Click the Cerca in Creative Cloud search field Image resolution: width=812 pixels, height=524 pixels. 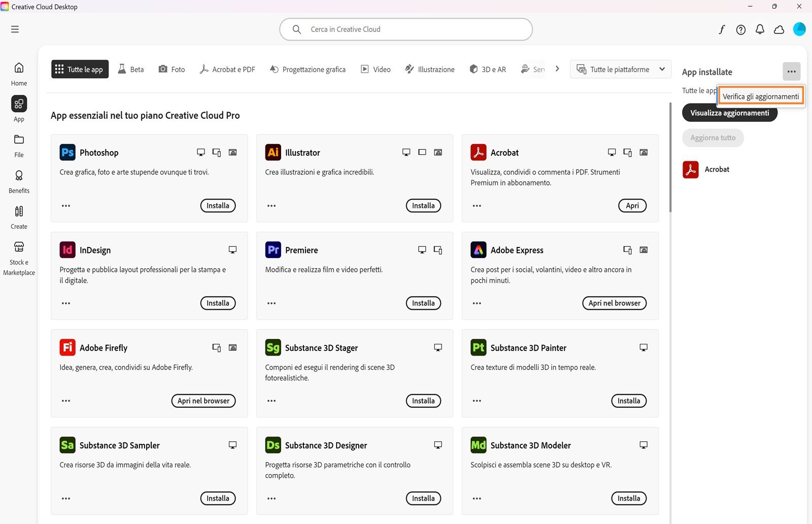pos(405,29)
